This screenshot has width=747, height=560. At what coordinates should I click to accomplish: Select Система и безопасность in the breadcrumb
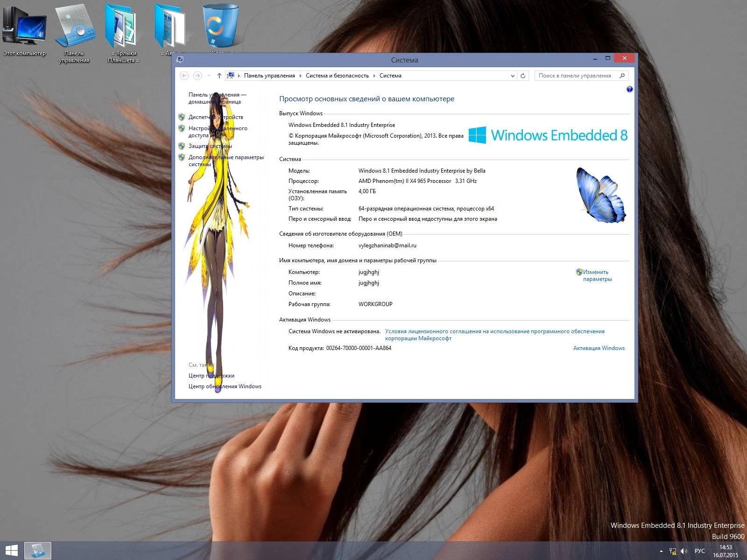pos(337,76)
